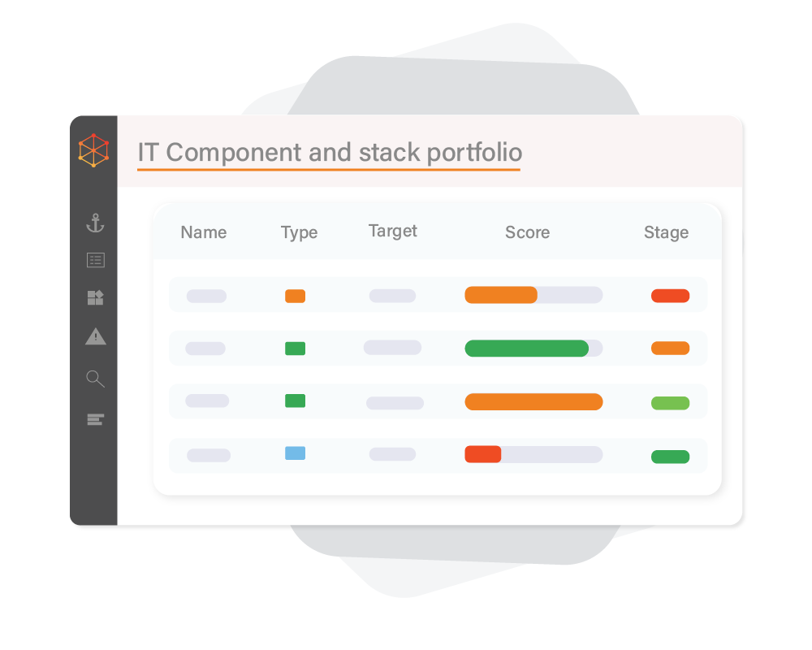Screen dimensions: 812x650
Task: Click the full-width orange Score bar
Action: [x=533, y=401]
